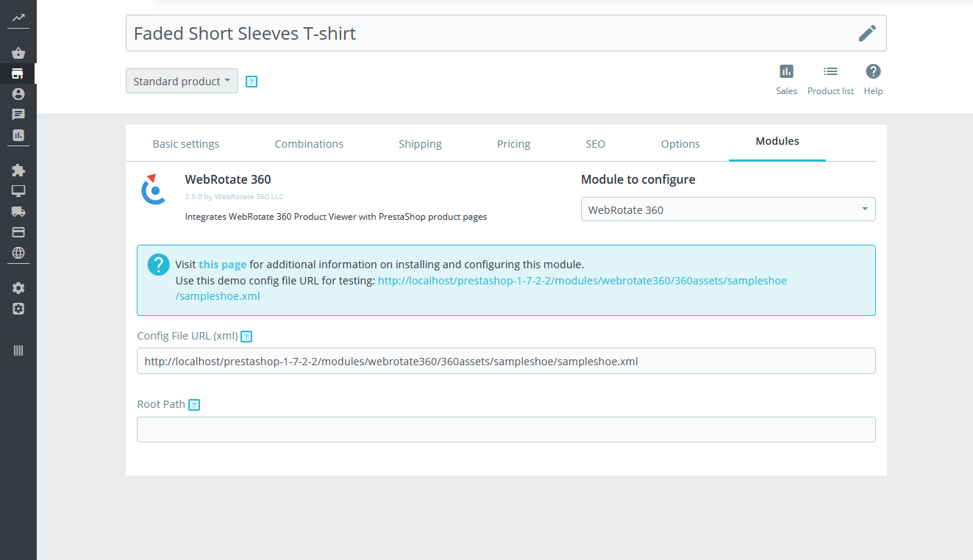Open Design monitor icon in sidebar
The width and height of the screenshot is (973, 560).
click(x=18, y=191)
